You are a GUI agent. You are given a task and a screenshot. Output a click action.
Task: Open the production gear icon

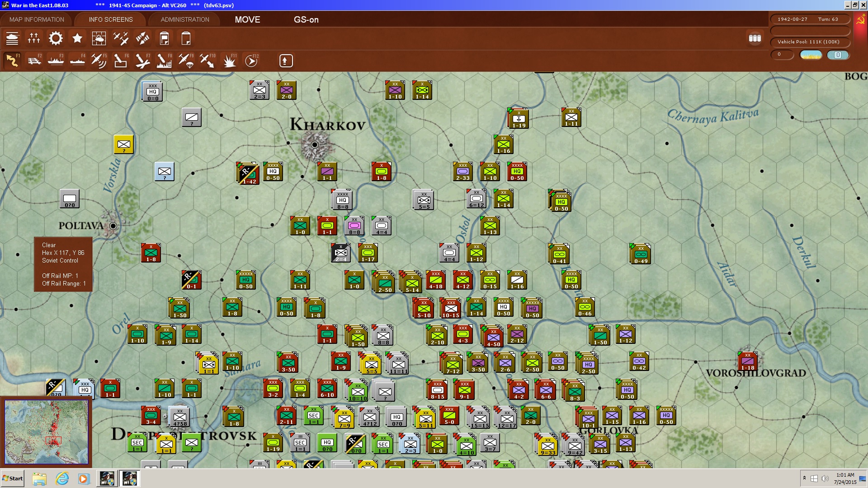56,38
